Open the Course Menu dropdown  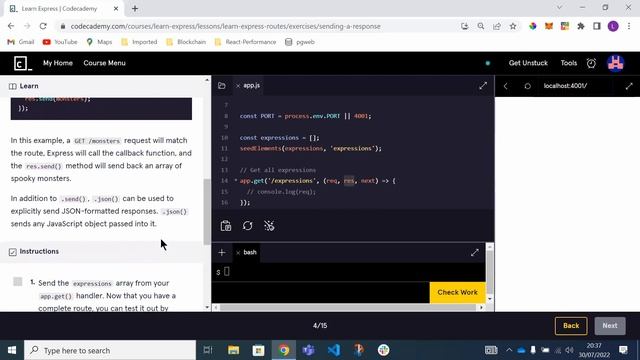pos(104,63)
